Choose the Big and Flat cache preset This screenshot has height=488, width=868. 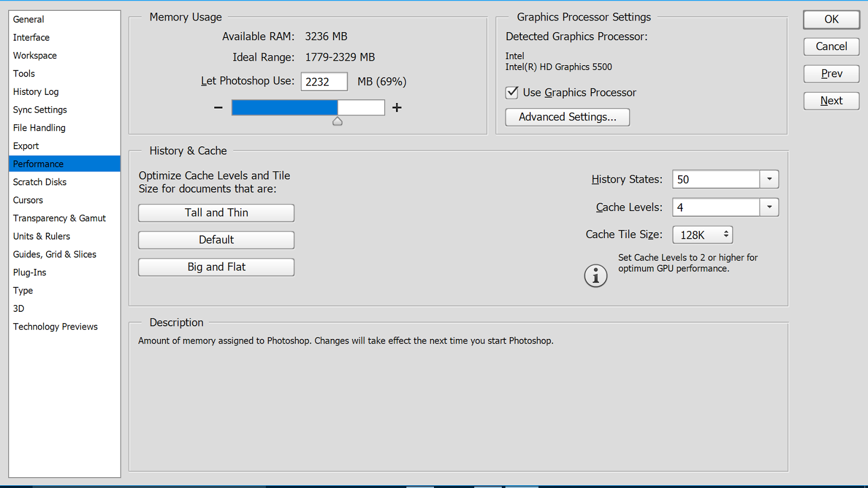(x=216, y=267)
